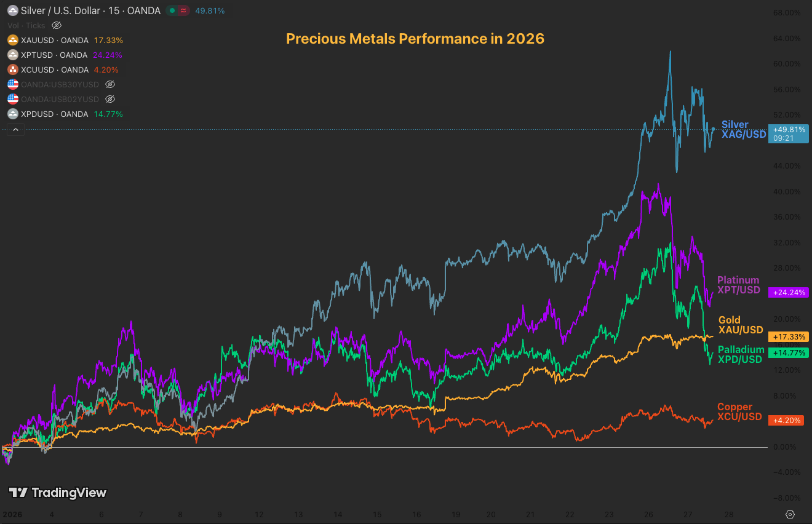Click the US flag icon beside OANDA:USB02YUSD
The image size is (812, 524).
coord(12,99)
